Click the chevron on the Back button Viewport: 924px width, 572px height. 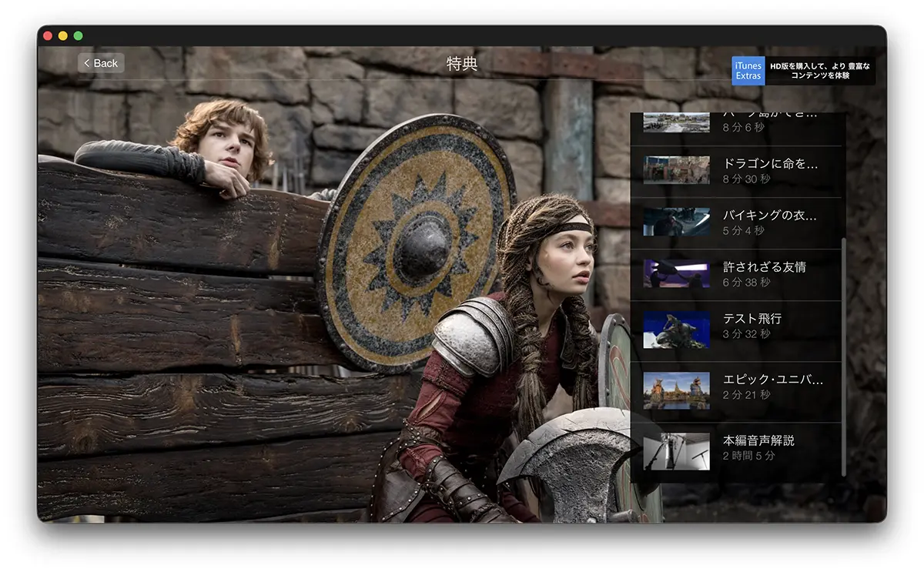[86, 62]
